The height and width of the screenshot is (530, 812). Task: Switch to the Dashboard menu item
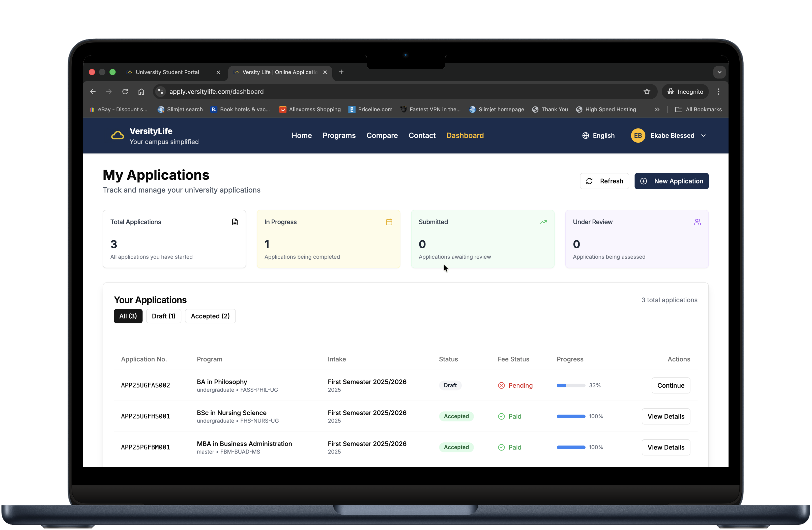(x=465, y=136)
